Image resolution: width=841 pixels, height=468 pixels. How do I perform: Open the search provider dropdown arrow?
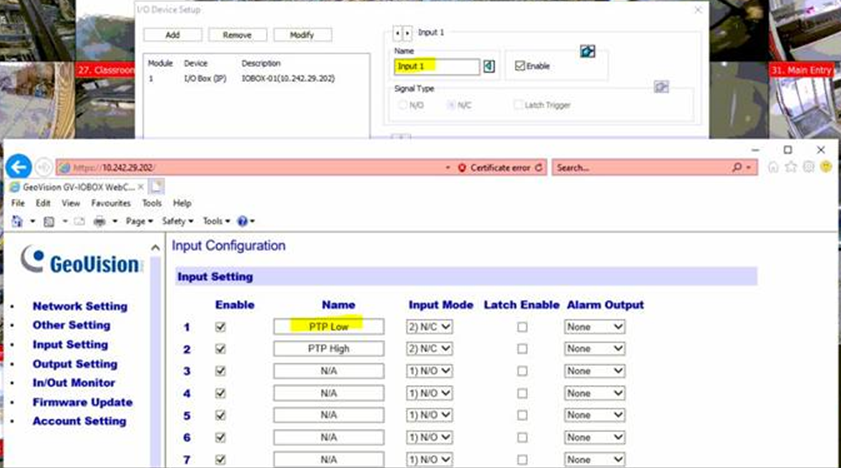click(749, 167)
